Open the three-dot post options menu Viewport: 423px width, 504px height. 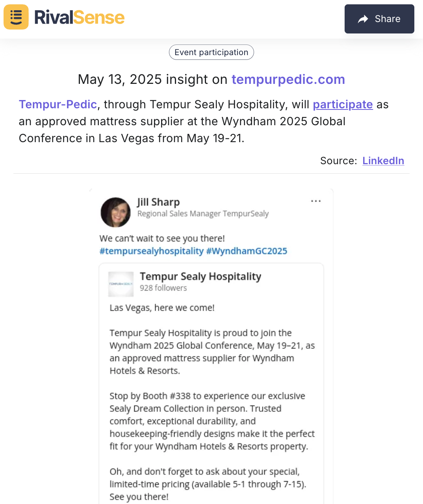pyautogui.click(x=316, y=201)
